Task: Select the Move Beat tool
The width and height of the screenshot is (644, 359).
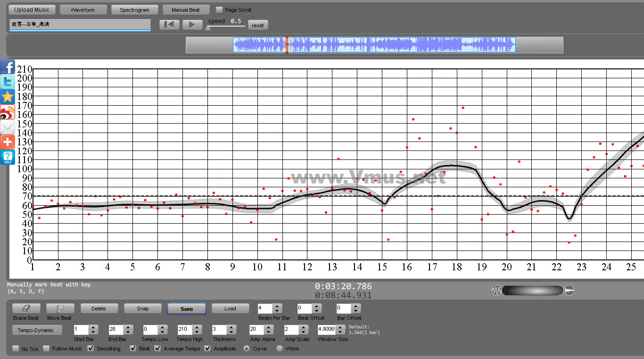Action: point(60,309)
